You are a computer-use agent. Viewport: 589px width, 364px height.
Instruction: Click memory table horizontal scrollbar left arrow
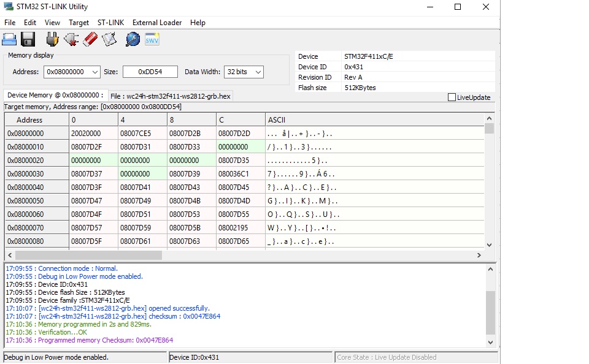click(x=10, y=255)
